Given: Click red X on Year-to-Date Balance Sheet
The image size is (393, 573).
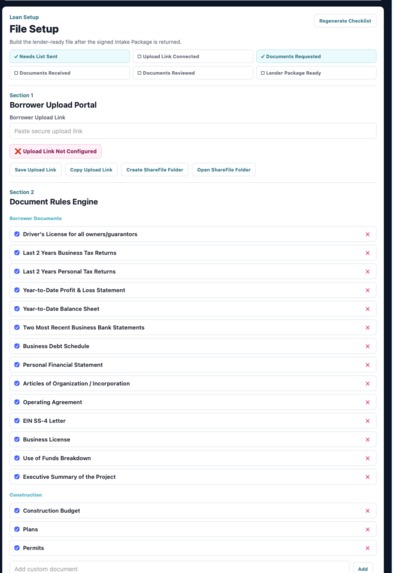Looking at the screenshot, I should [367, 309].
